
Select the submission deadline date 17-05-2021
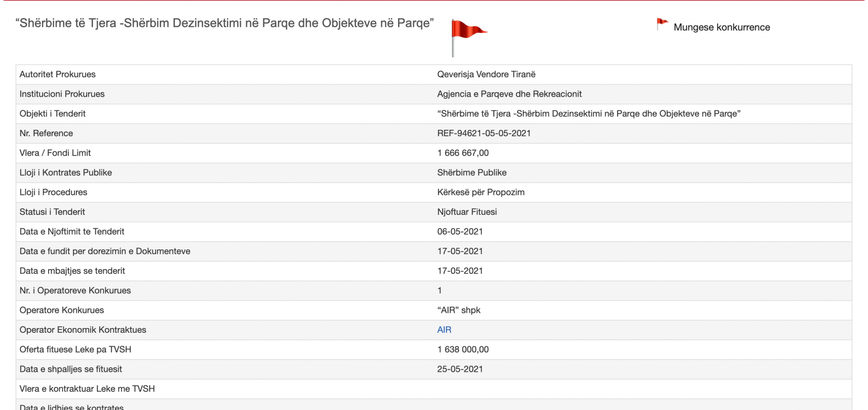[460, 251]
